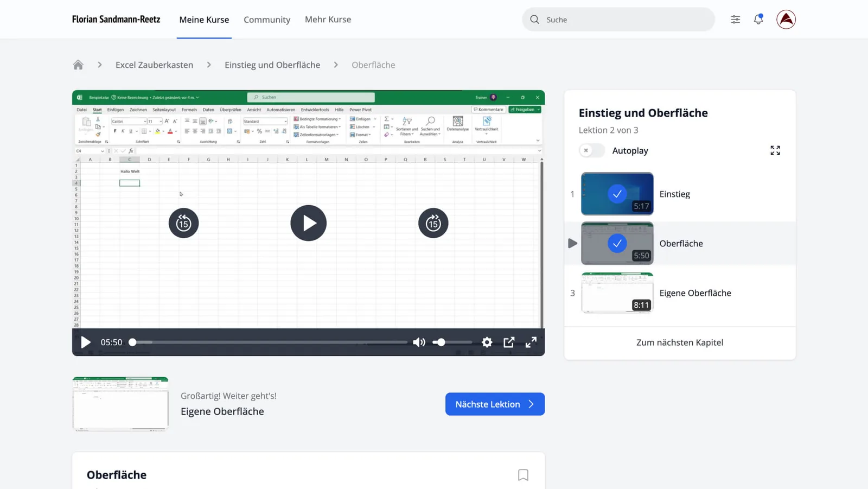Open the Eigene Oberfläche lesson thumbnail

(617, 293)
